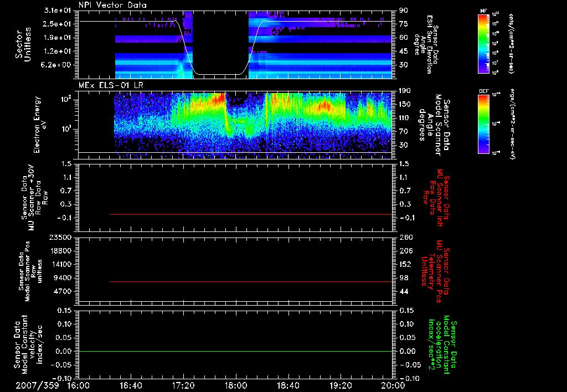
Task: Click the 'Sector Unitless' axis label
Action: (23, 44)
